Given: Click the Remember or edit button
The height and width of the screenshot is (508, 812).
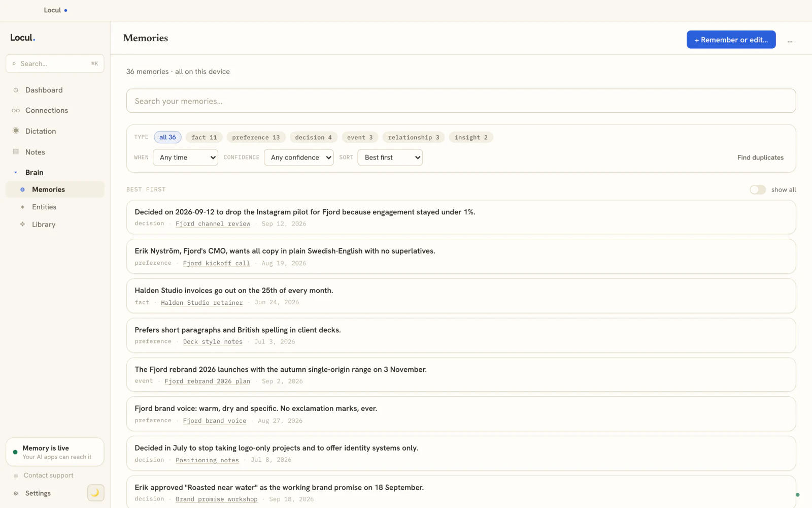Looking at the screenshot, I should (731, 40).
